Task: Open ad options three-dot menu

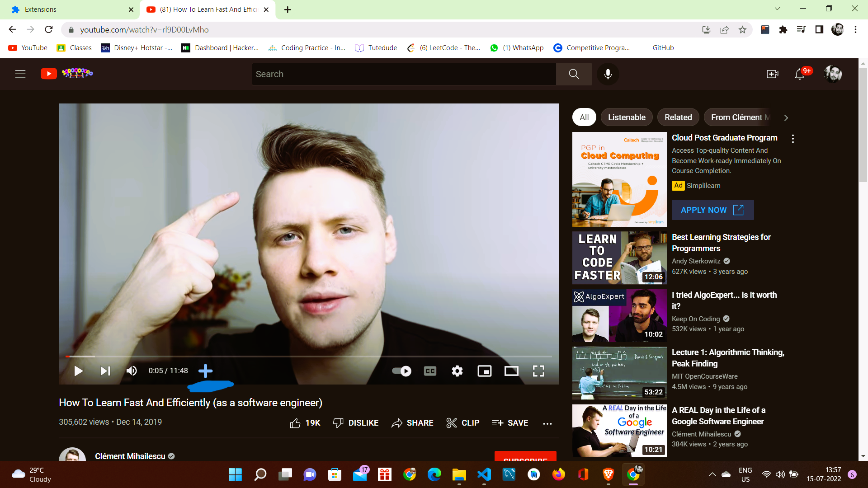Action: point(793,139)
